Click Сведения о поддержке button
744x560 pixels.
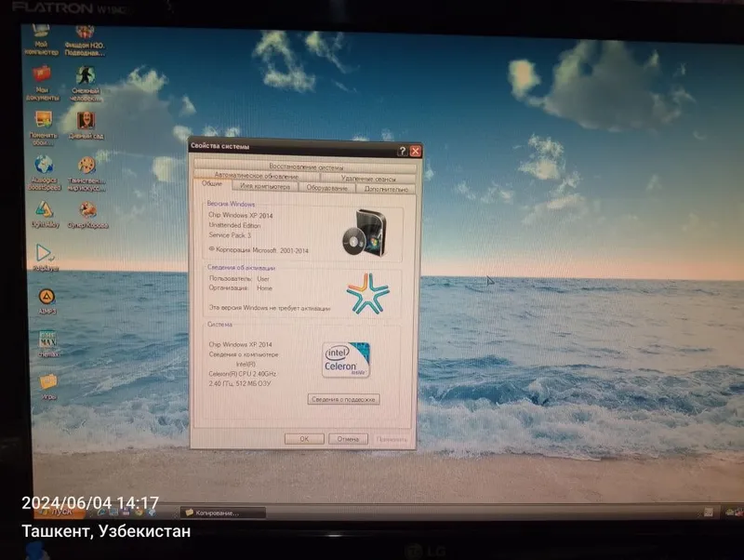pyautogui.click(x=343, y=400)
